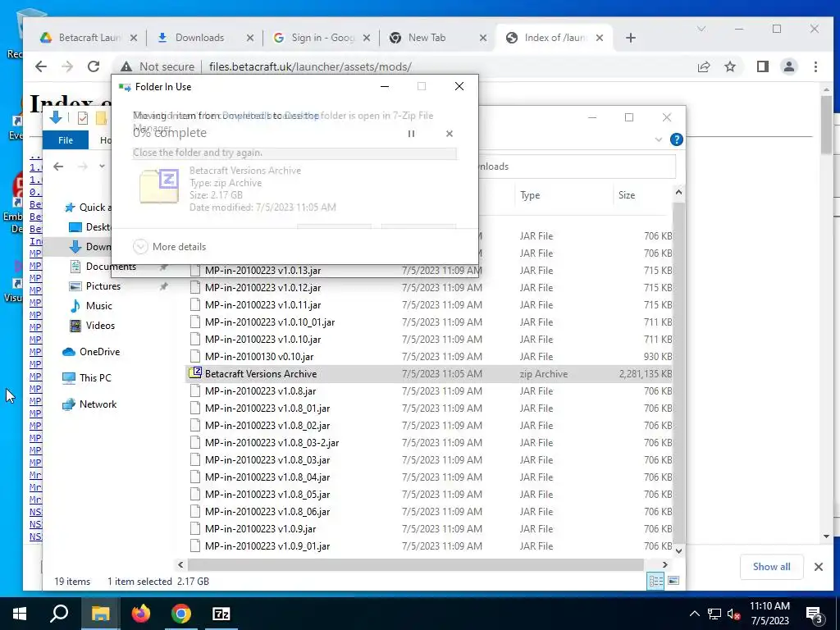Image resolution: width=840 pixels, height=630 pixels.
Task: Expand the File Explorer ribbon chevron
Action: click(x=659, y=139)
